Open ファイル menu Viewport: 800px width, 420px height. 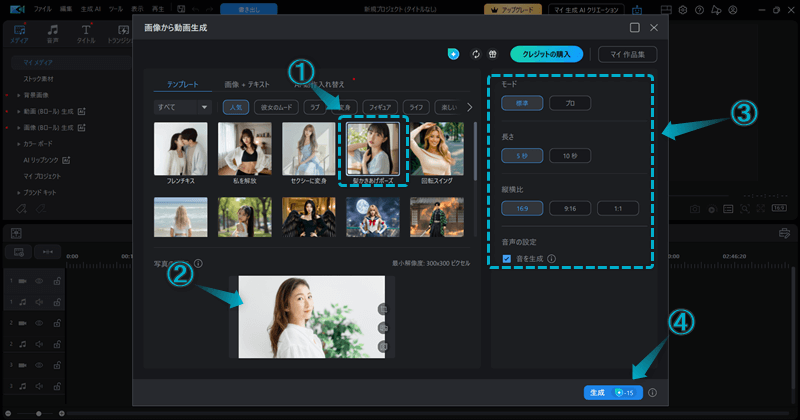[43, 9]
